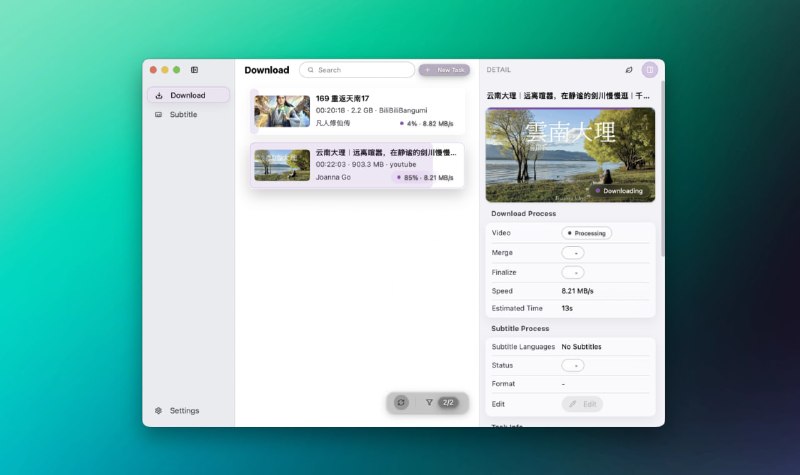Click the New Task button
The width and height of the screenshot is (800, 475).
444,70
